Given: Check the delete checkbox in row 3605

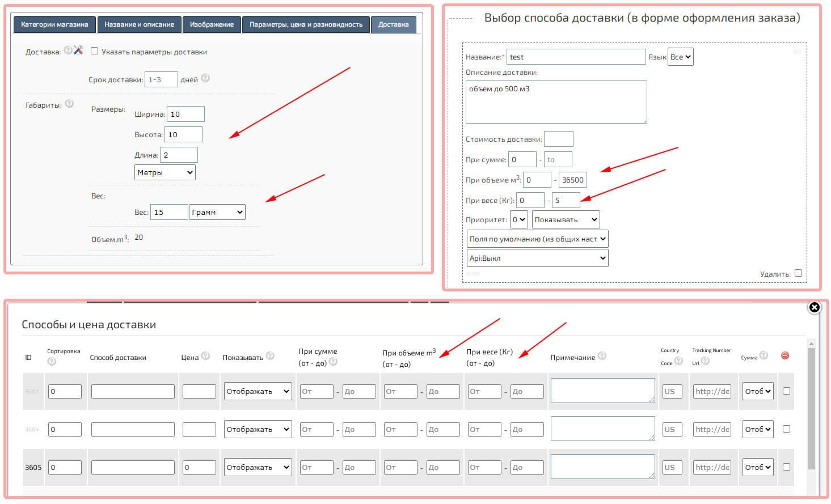Looking at the screenshot, I should click(x=786, y=467).
